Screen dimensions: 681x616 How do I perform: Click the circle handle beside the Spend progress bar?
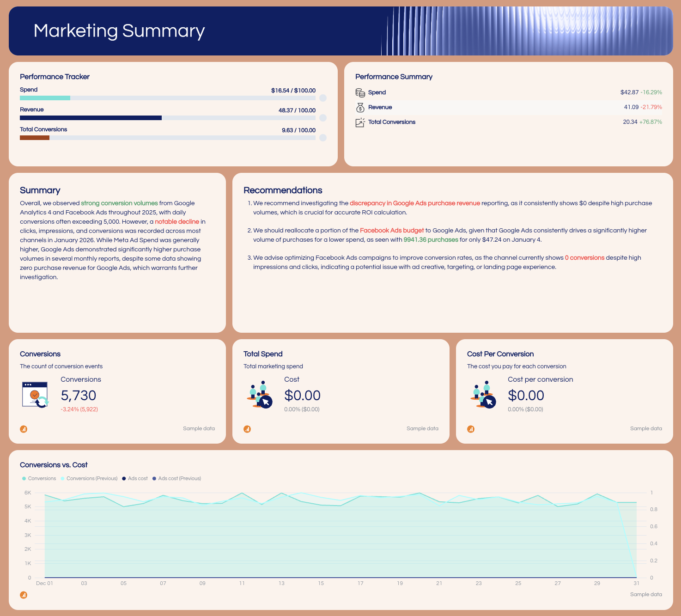coord(322,98)
